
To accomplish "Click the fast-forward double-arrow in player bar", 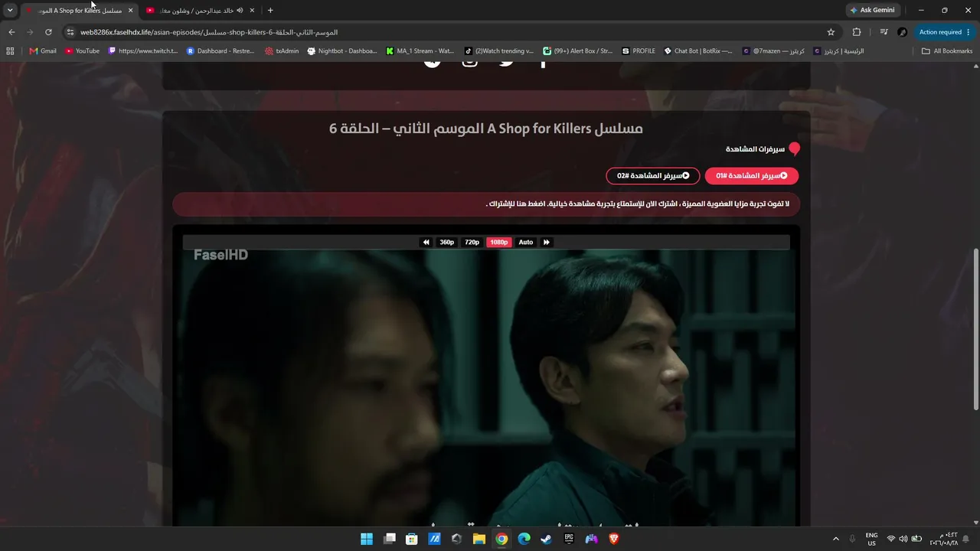I will pos(547,242).
